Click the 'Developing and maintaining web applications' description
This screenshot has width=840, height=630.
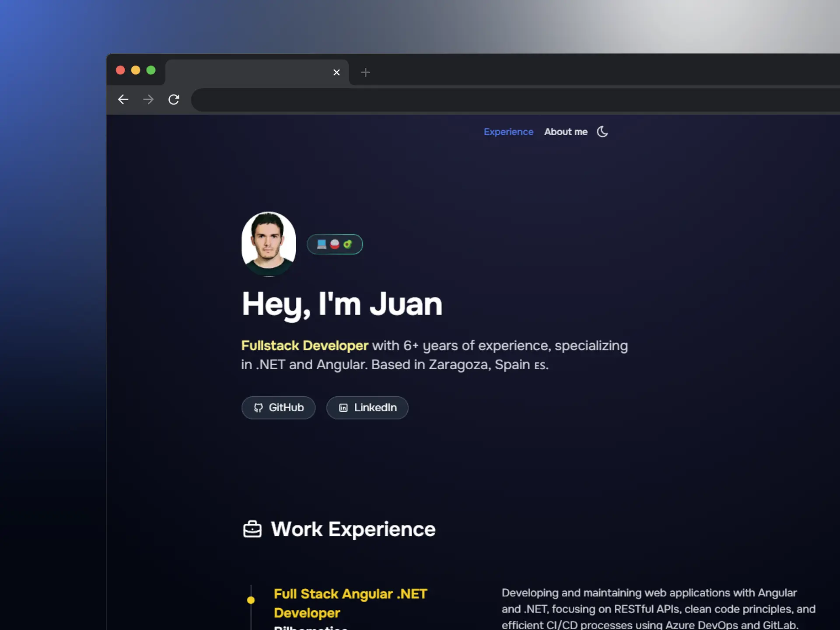coord(658,609)
